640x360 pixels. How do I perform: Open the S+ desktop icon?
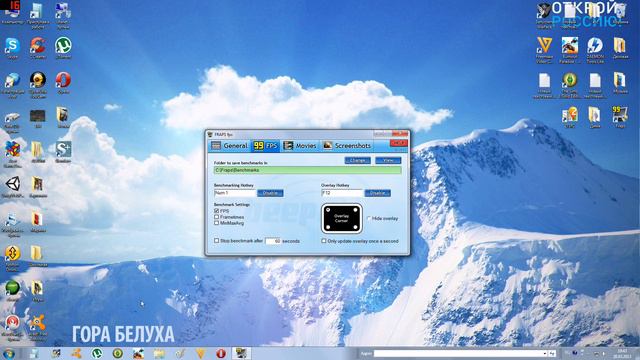click(x=63, y=150)
